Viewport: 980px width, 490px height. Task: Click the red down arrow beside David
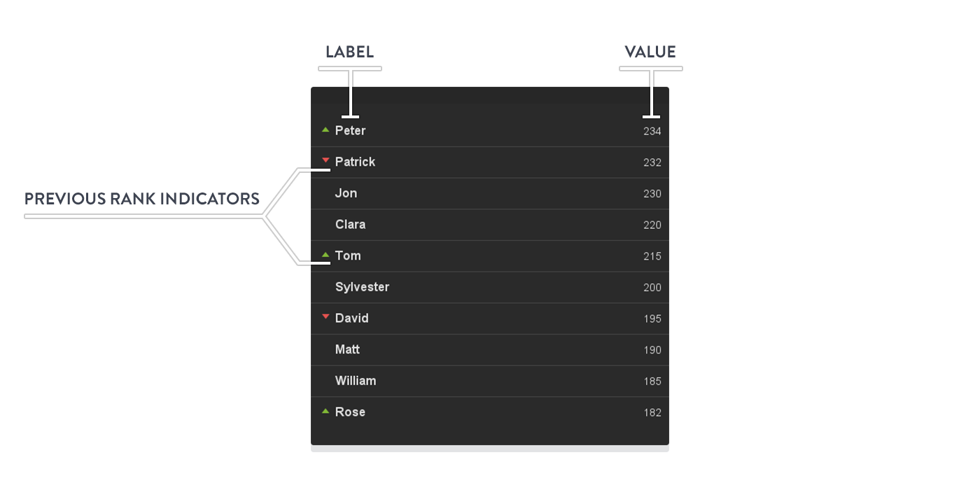click(x=325, y=317)
